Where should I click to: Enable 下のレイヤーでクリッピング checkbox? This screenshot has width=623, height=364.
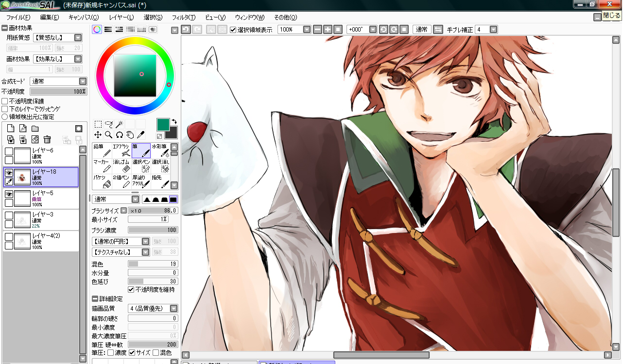coord(5,109)
